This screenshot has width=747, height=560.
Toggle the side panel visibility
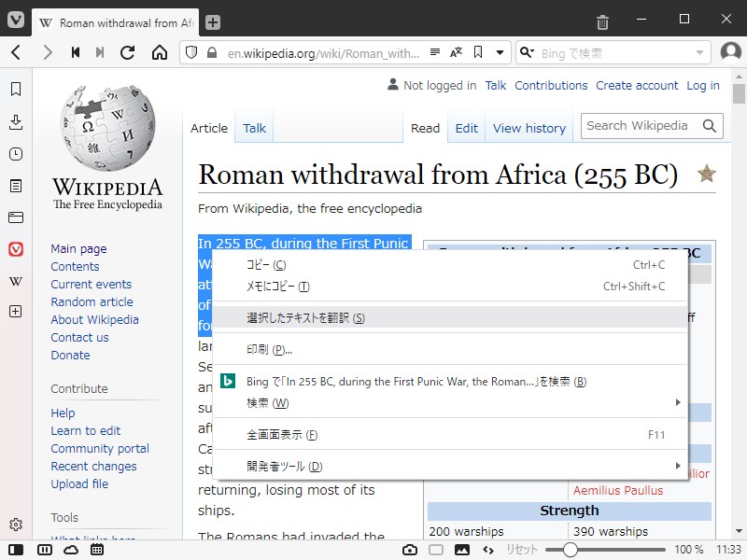[x=16, y=550]
